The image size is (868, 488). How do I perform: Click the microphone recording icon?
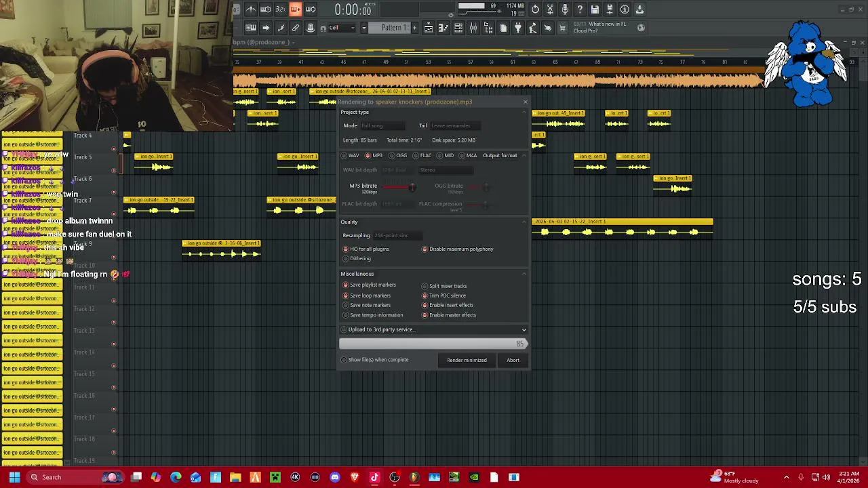pos(565,9)
